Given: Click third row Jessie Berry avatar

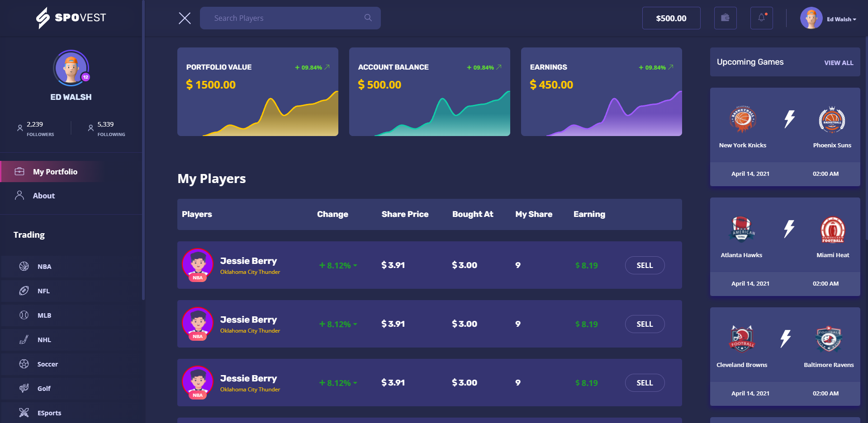Looking at the screenshot, I should click(198, 382).
